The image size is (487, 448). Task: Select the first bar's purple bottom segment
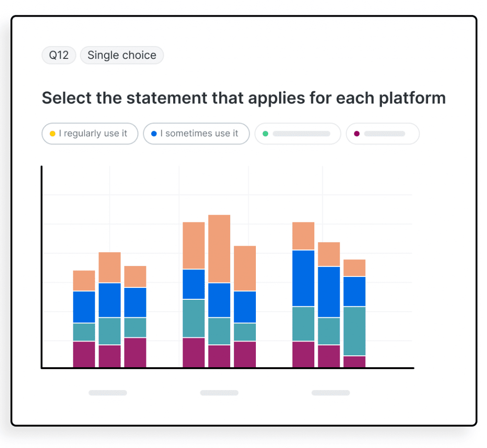click(x=84, y=354)
